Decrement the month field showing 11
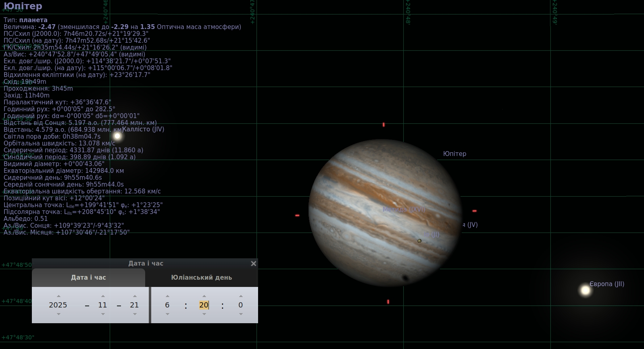 pyautogui.click(x=103, y=314)
